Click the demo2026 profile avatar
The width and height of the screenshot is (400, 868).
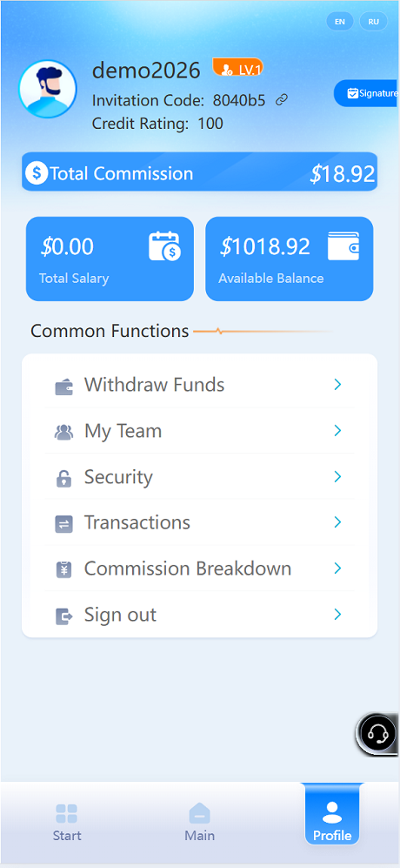coord(48,89)
